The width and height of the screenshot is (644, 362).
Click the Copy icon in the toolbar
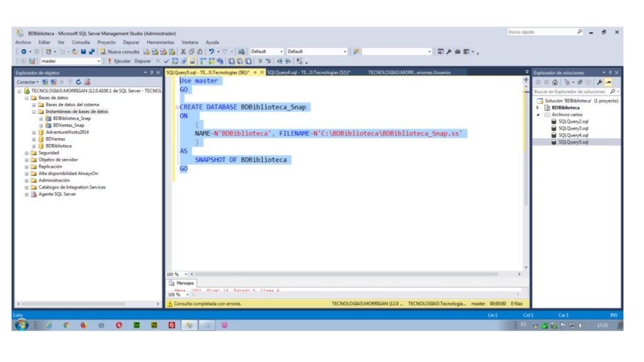[x=191, y=52]
